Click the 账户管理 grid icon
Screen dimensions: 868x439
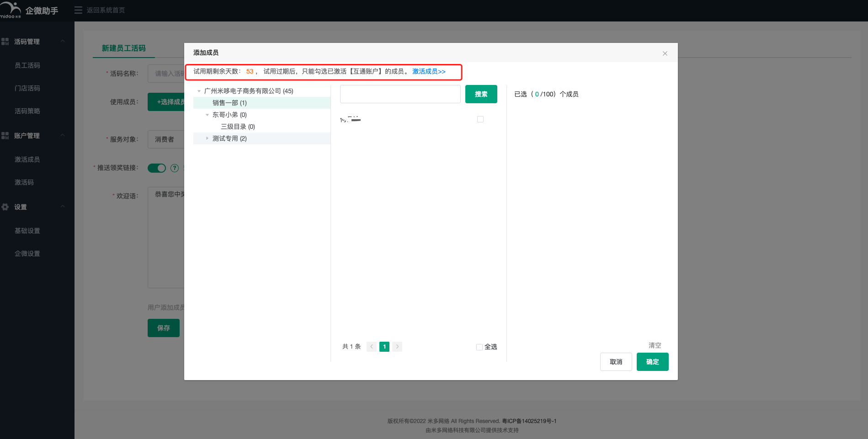(x=5, y=136)
